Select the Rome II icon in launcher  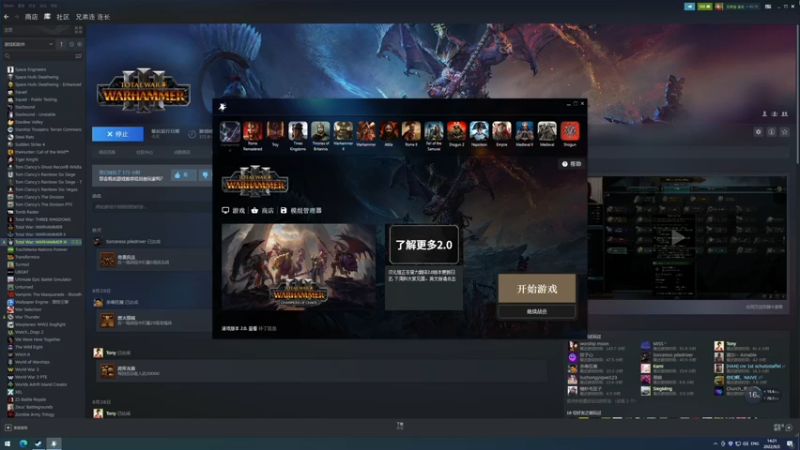pos(411,131)
